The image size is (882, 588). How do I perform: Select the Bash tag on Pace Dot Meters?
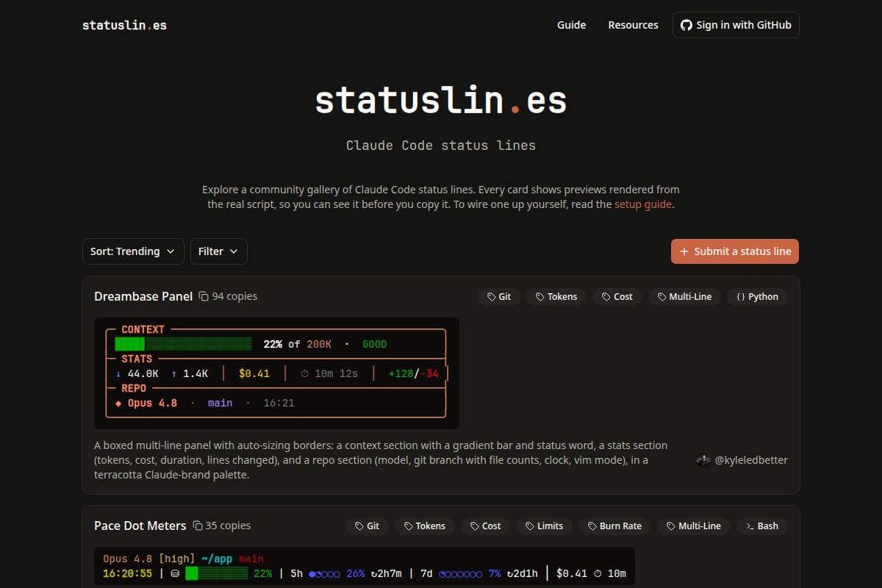click(x=762, y=526)
